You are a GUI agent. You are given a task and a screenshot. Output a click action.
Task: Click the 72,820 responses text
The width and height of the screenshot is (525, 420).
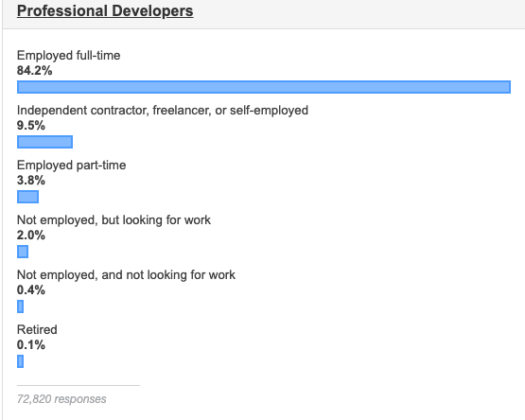61,399
